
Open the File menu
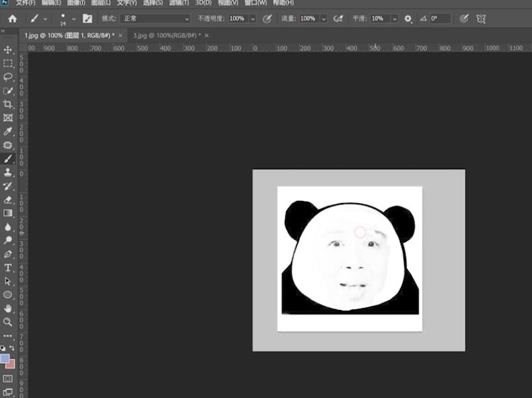tap(25, 3)
